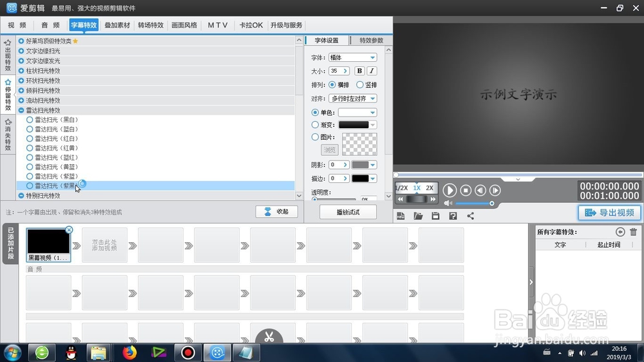
Task: Click the back arrow icon beside 所有字幕特效
Action: [620, 232]
